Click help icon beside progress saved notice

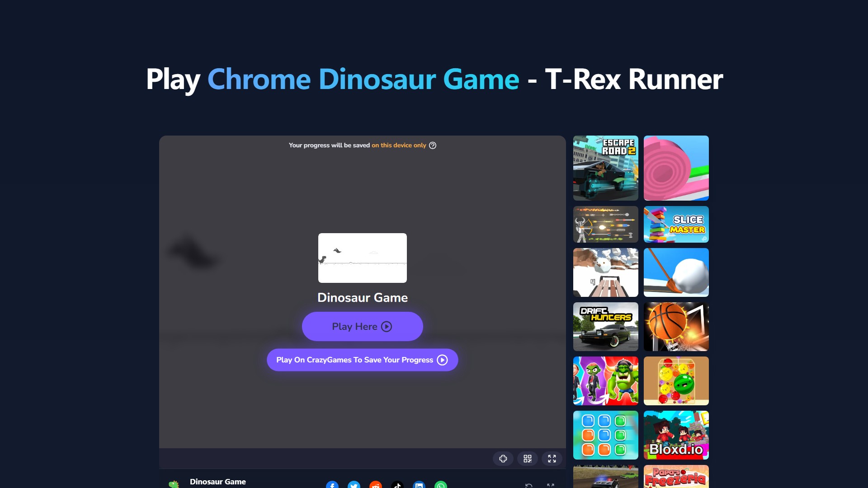(x=433, y=145)
